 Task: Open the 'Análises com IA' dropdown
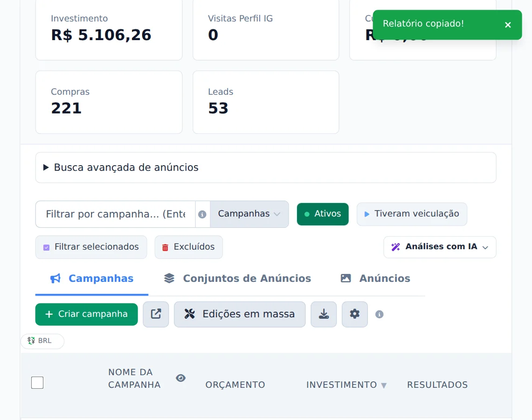(x=440, y=247)
